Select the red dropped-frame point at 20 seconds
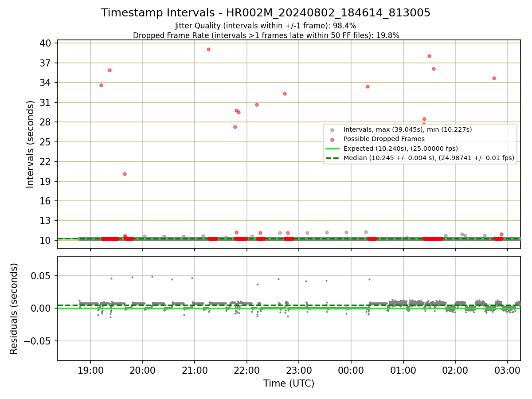 pyautogui.click(x=125, y=174)
